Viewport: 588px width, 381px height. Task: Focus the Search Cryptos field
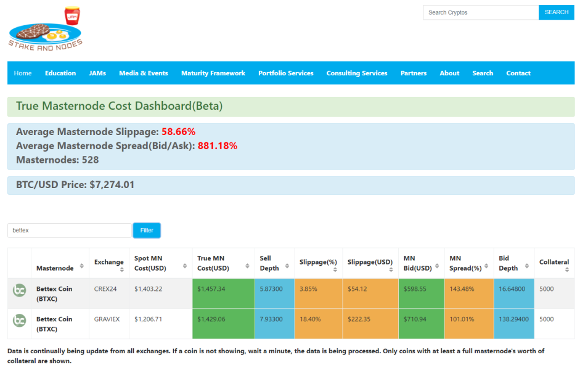[481, 12]
